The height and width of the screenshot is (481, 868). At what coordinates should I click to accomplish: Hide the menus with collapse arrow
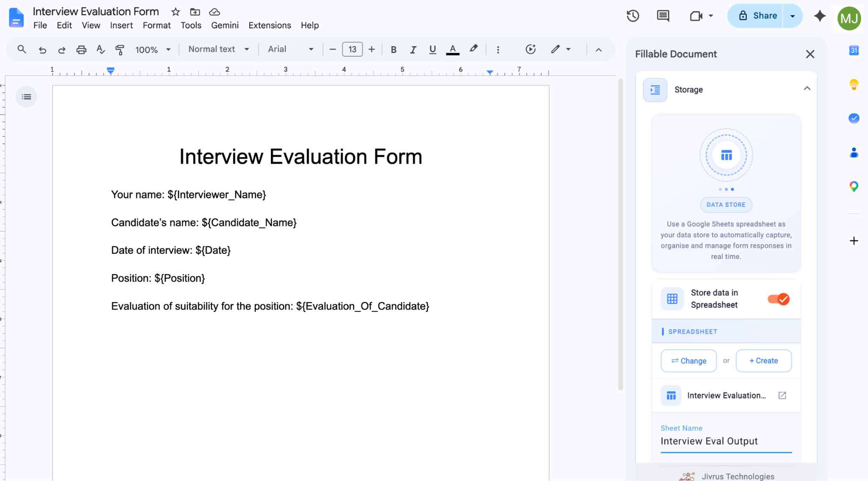[598, 50]
